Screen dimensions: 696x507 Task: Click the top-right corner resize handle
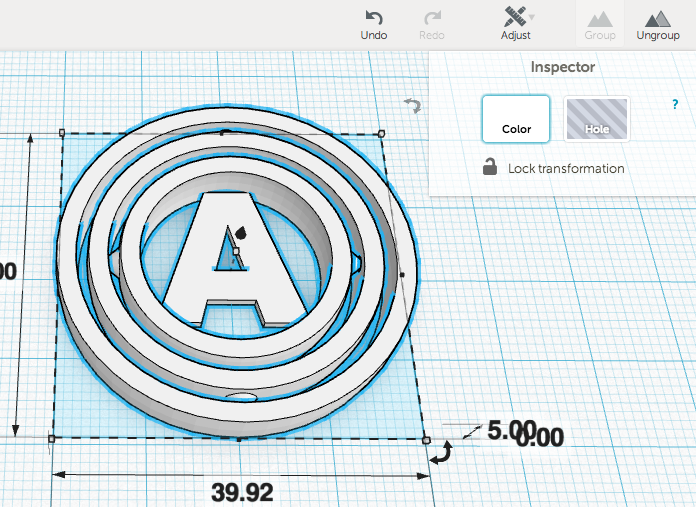pyautogui.click(x=381, y=132)
